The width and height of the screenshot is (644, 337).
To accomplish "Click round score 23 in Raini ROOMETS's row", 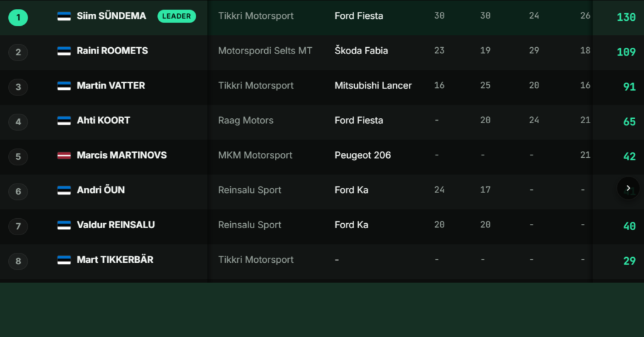I will point(440,50).
